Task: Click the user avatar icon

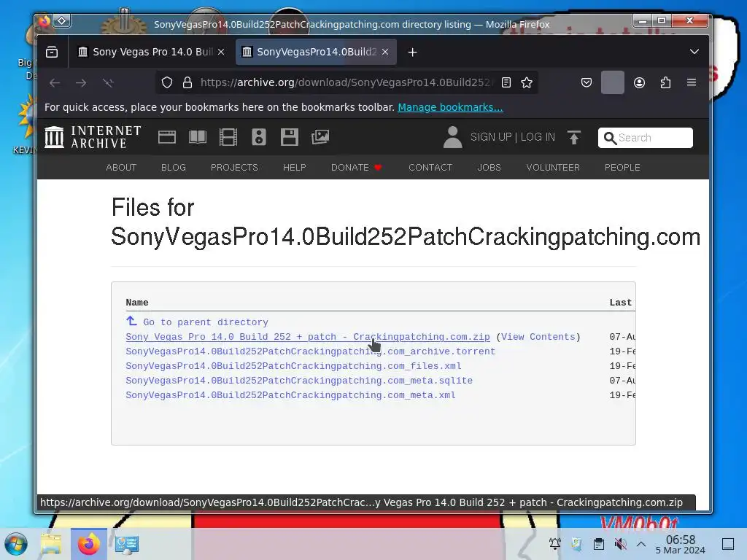Action: (x=452, y=137)
